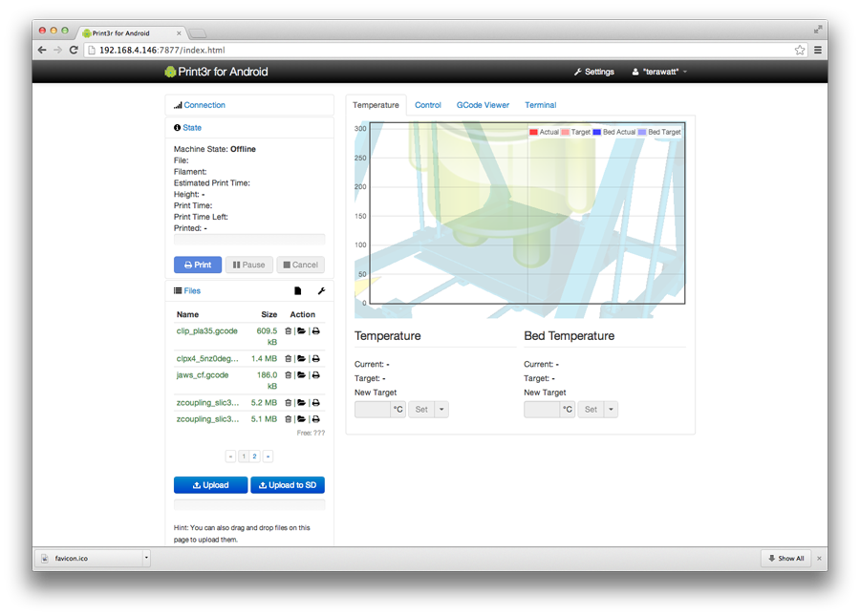Print the 5.2 MB zcoupling file

316,402
